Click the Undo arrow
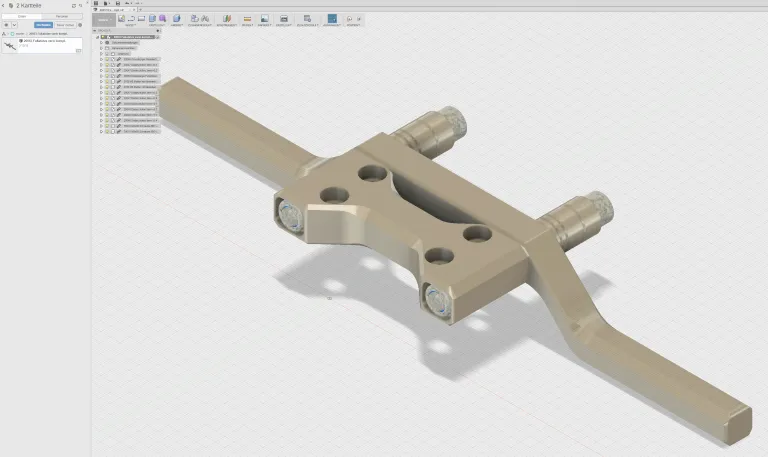 [x=127, y=3]
